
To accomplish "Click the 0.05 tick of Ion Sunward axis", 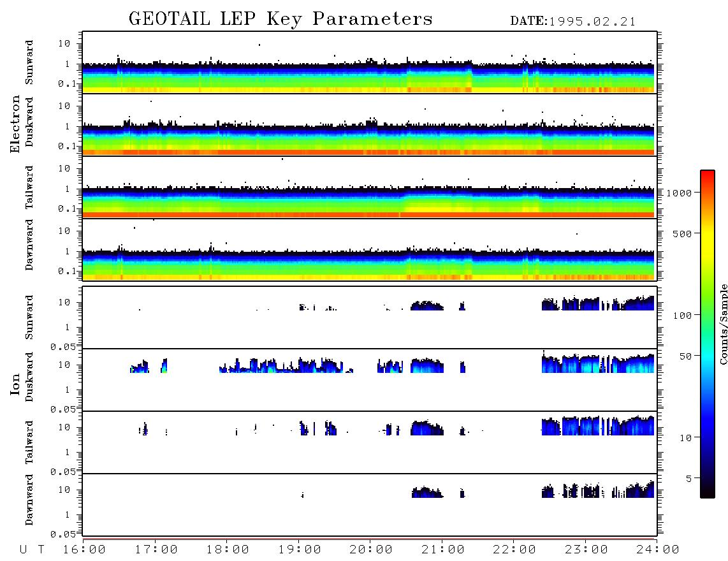I will 63,346.
